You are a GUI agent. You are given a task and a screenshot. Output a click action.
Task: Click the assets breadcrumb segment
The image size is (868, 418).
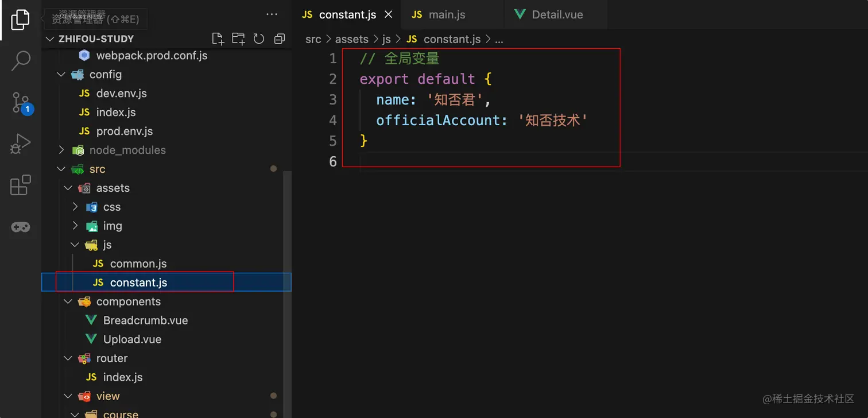(x=352, y=39)
